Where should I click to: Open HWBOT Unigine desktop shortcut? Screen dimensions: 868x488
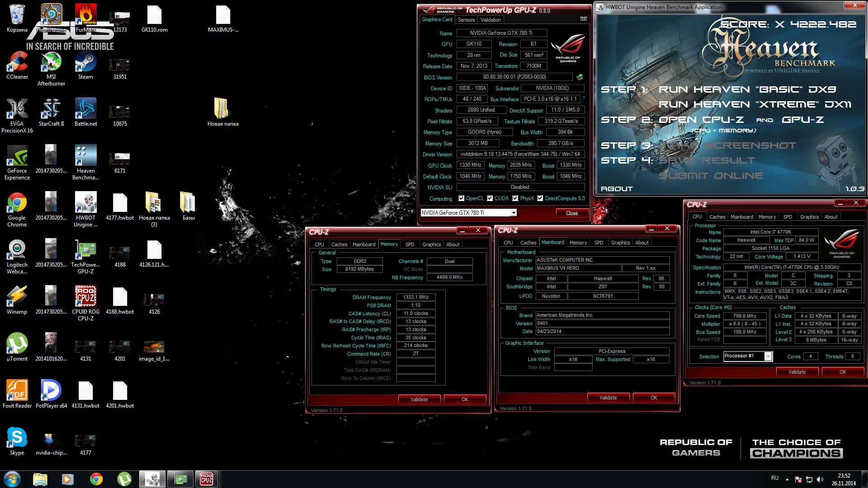[85, 210]
